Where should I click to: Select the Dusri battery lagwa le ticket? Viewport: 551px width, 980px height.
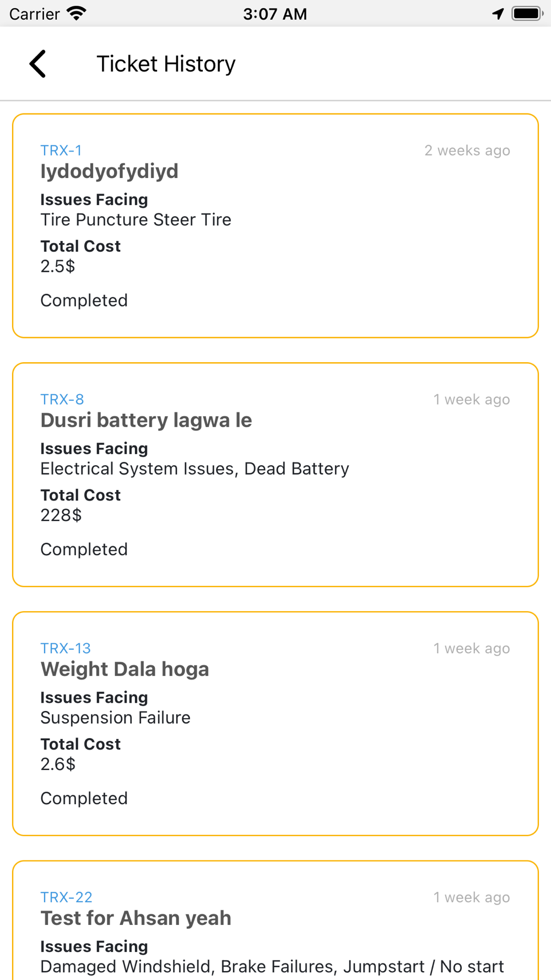click(146, 421)
